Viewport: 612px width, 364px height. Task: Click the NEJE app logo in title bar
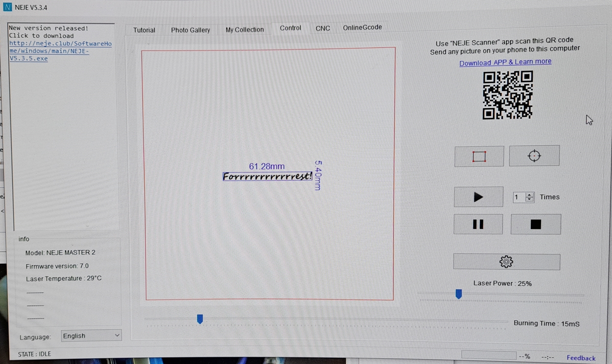pyautogui.click(x=7, y=8)
